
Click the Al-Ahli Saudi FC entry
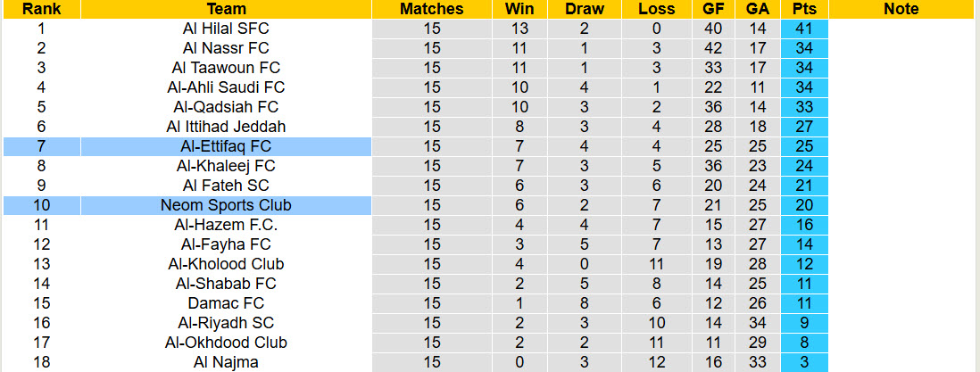(x=226, y=87)
